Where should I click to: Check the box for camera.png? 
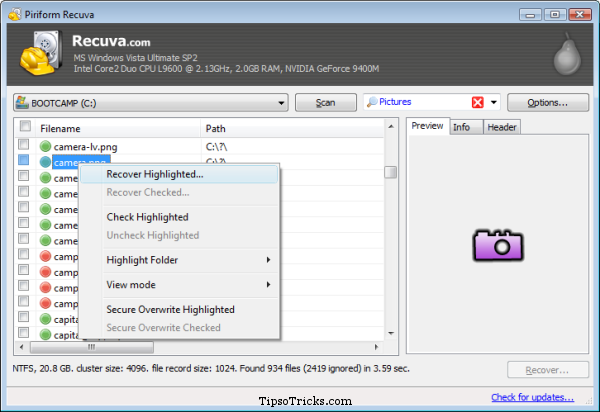click(24, 160)
